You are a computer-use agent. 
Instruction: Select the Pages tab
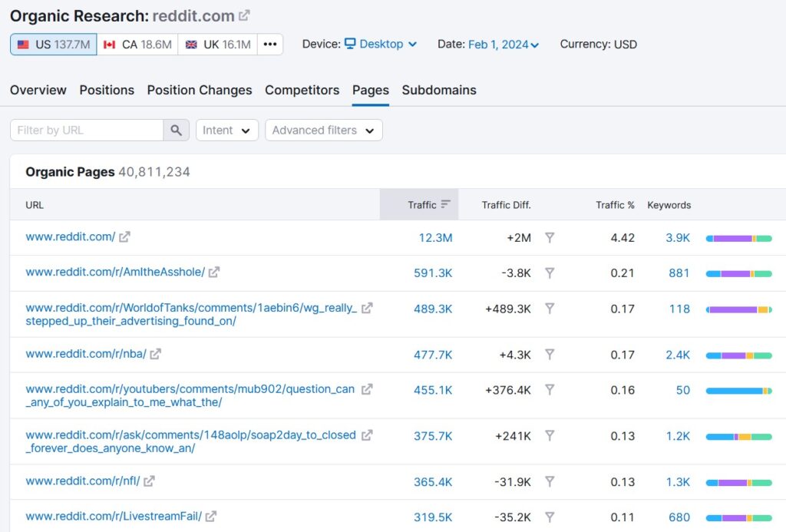[x=371, y=91]
